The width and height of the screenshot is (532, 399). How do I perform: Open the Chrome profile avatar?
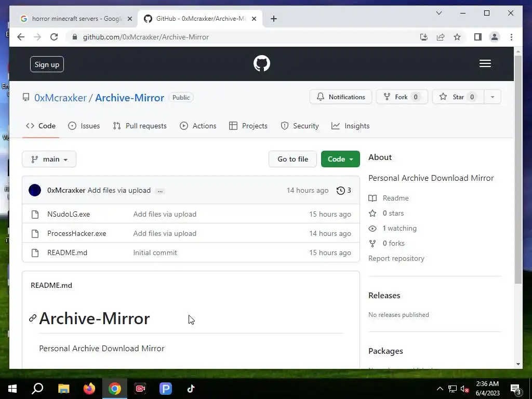pos(495,37)
